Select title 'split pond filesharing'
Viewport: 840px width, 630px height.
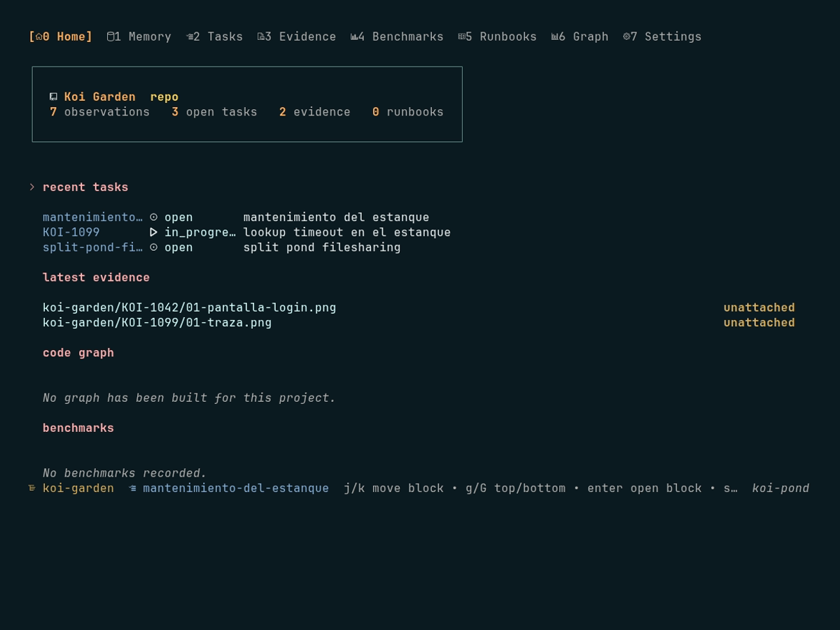322,247
